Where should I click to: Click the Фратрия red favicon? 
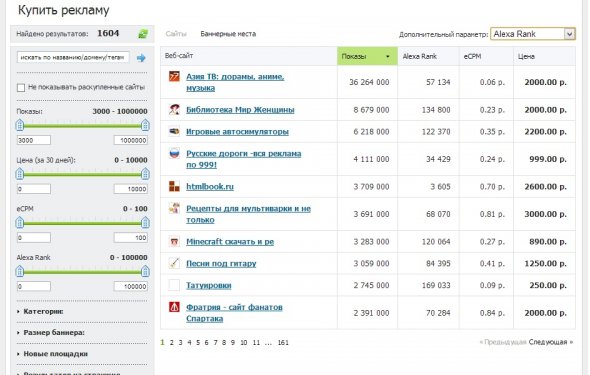[174, 307]
